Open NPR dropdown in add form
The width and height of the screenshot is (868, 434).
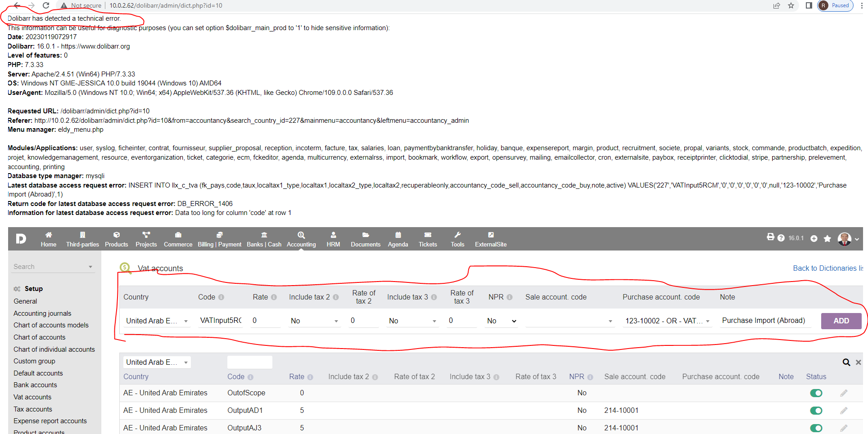tap(502, 321)
